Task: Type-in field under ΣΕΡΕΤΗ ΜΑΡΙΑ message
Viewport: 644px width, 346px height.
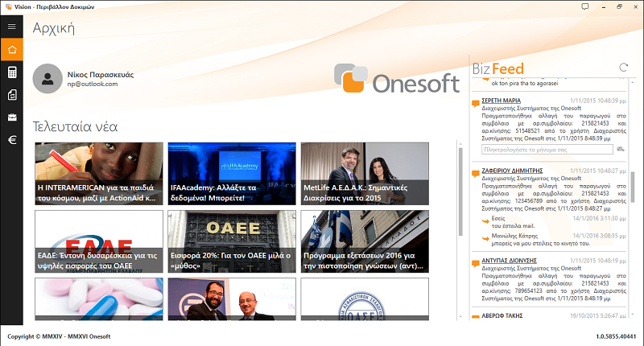Action: (545, 150)
